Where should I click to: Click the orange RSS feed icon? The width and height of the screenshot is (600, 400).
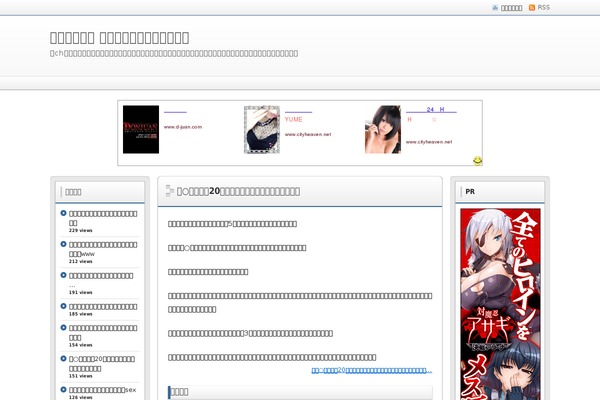click(532, 8)
